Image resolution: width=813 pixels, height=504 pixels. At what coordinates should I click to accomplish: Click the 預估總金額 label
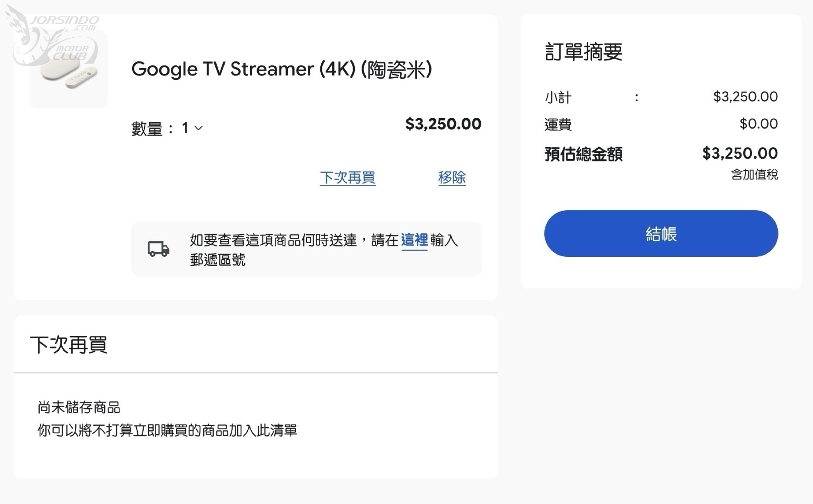click(x=584, y=154)
